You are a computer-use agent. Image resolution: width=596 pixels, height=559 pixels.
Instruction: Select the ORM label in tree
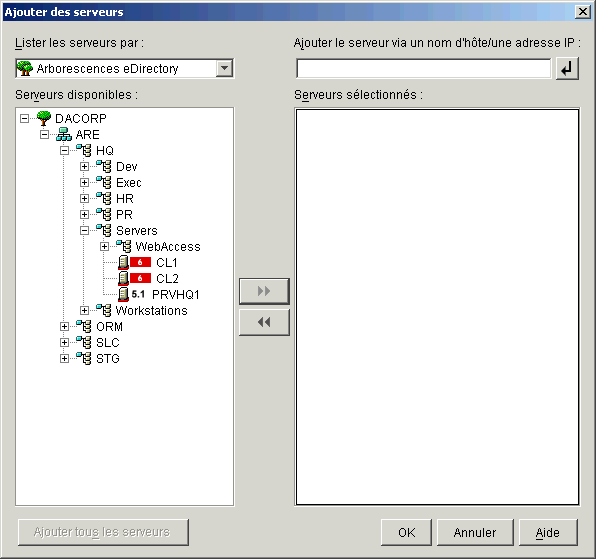109,326
